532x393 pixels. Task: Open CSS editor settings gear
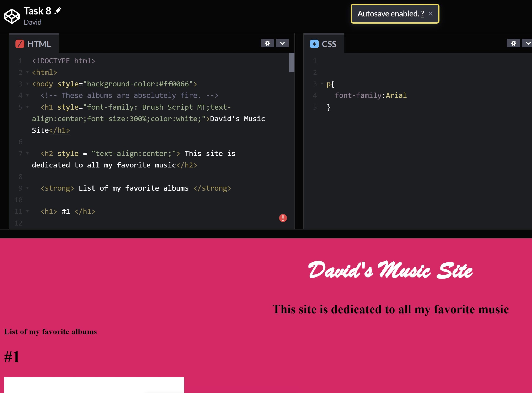coord(513,43)
